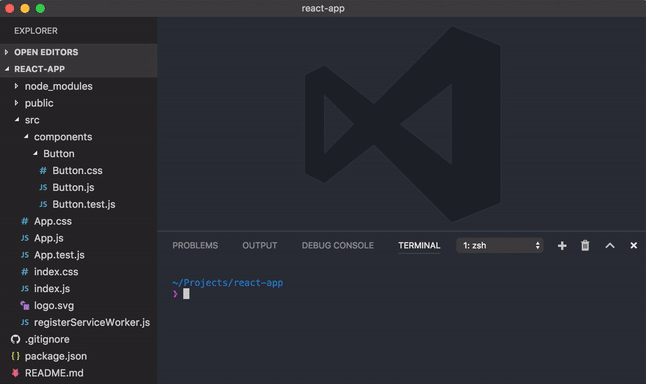The height and width of the screenshot is (384, 646).
Task: Click the JS icon of Button.test.js
Action: pos(43,204)
